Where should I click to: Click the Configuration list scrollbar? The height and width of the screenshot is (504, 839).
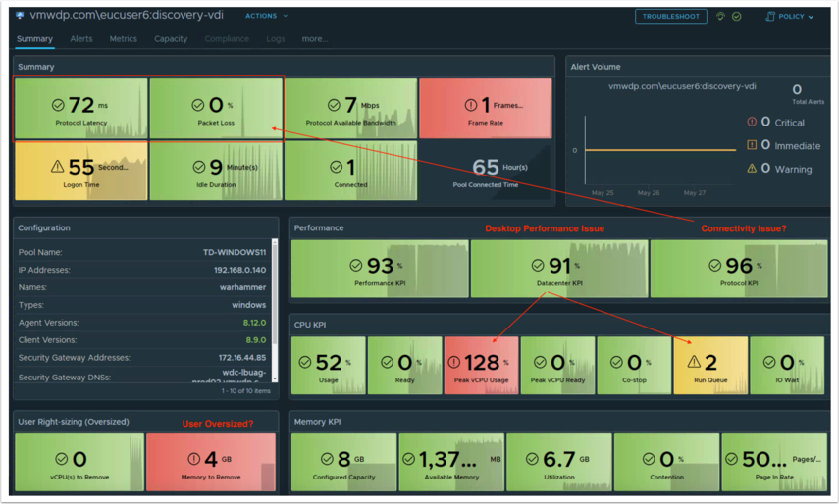point(275,294)
